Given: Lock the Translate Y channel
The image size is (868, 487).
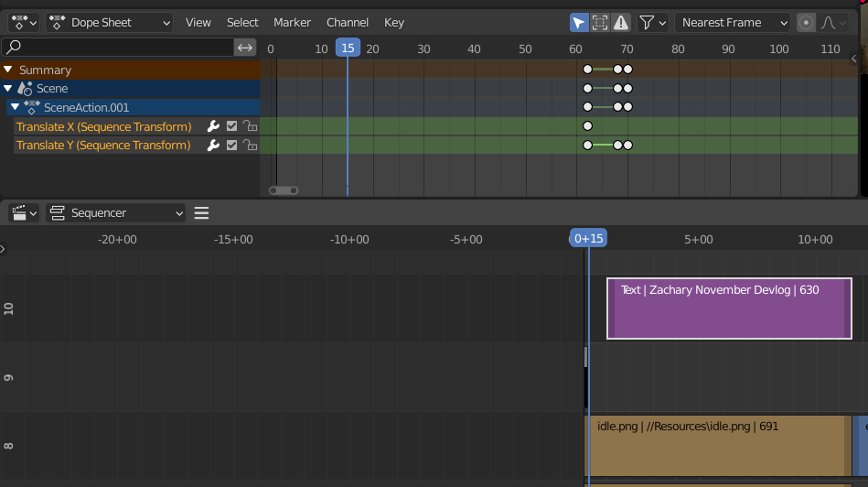Looking at the screenshot, I should 251,146.
